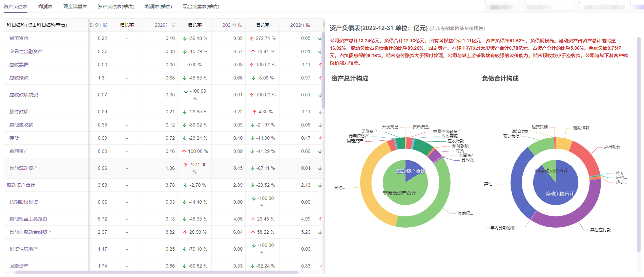Click the 资产总计构成 chart title
Viewport: 644px width, 277px height.
coord(350,78)
